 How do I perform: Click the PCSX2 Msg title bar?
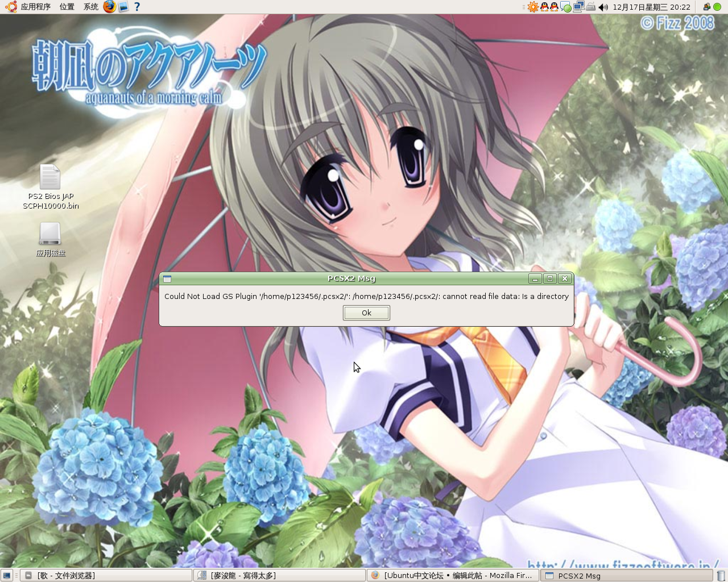(351, 278)
